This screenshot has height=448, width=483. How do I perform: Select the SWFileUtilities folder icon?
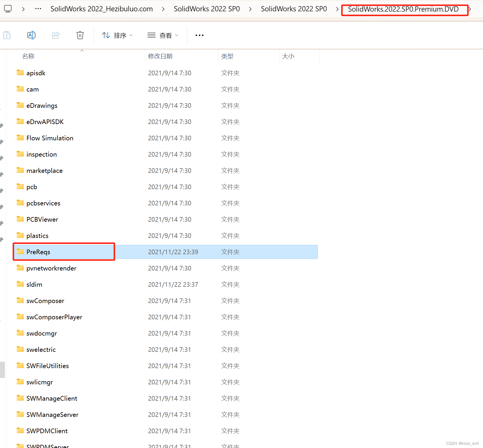[20, 365]
